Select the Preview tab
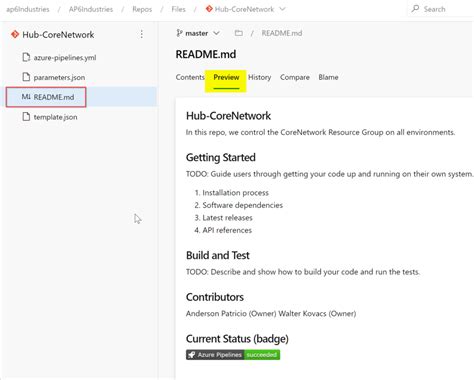Image resolution: width=474 pixels, height=380 pixels. [226, 77]
